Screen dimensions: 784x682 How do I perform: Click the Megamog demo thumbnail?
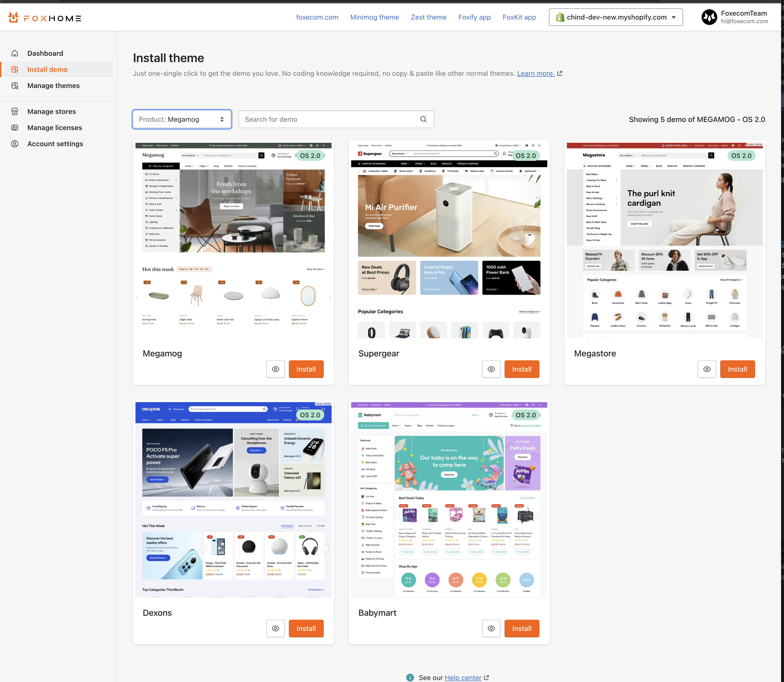(233, 241)
